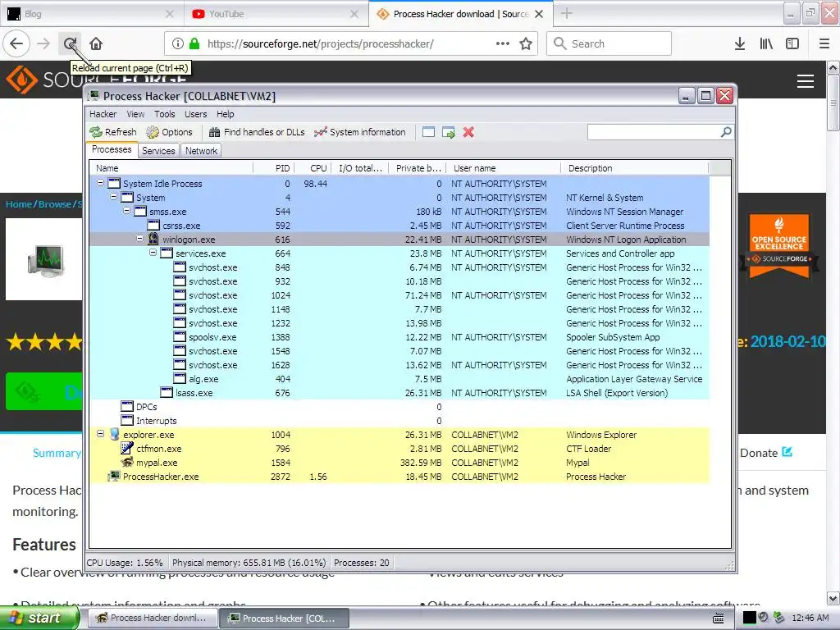The width and height of the screenshot is (840, 630).
Task: Collapse the winlogon.exe tree node
Action: coord(139,239)
